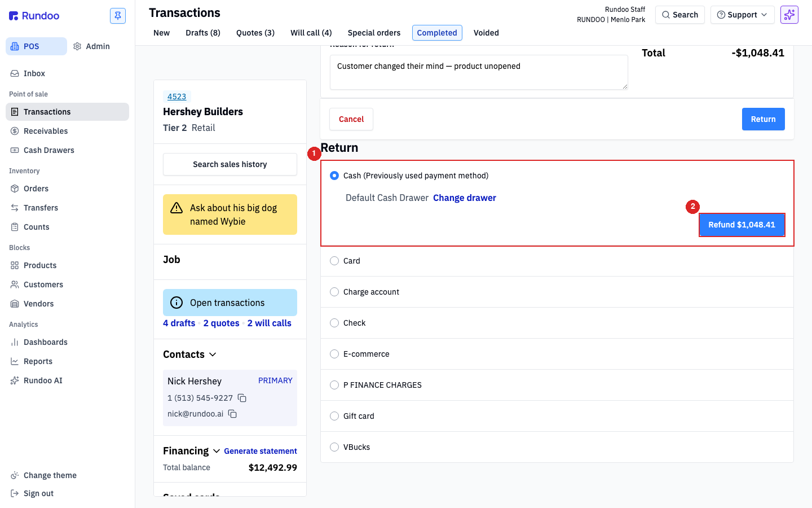This screenshot has height=508, width=812.
Task: Open the customer number 4523 link
Action: coord(176,97)
